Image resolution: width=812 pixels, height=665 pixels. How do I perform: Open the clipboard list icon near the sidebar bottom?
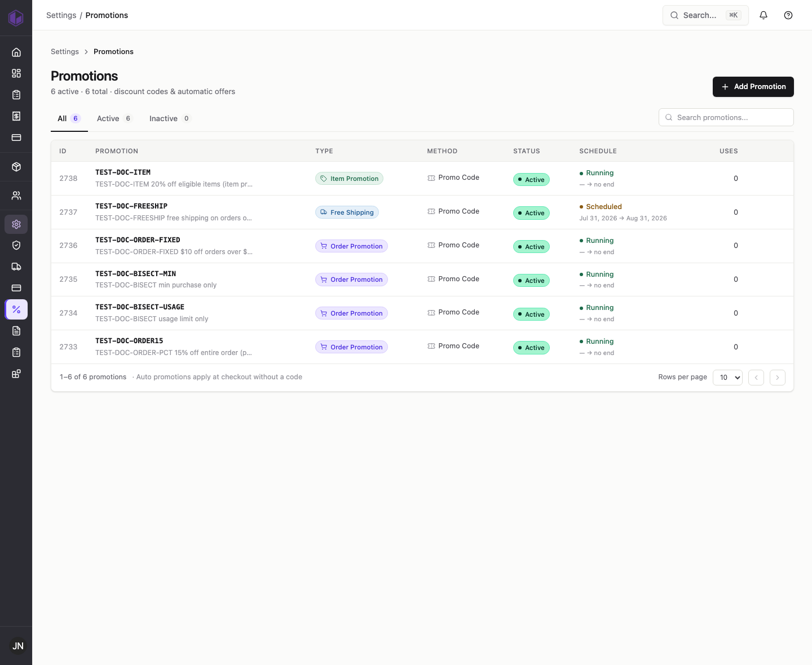tap(16, 352)
